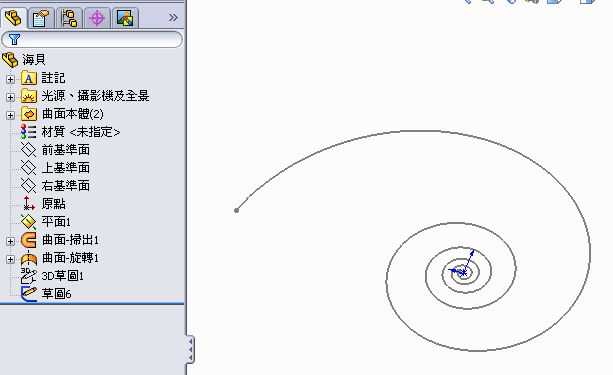Screen dimensions: 613x375
Task: Expand the 光源、攝影機及全景 folder
Action: click(10, 97)
